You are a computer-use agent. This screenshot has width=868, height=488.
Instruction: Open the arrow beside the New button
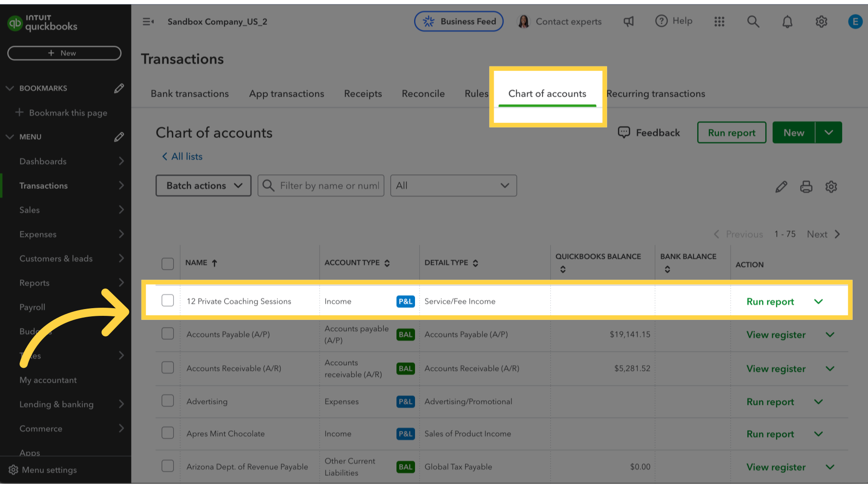click(x=829, y=132)
